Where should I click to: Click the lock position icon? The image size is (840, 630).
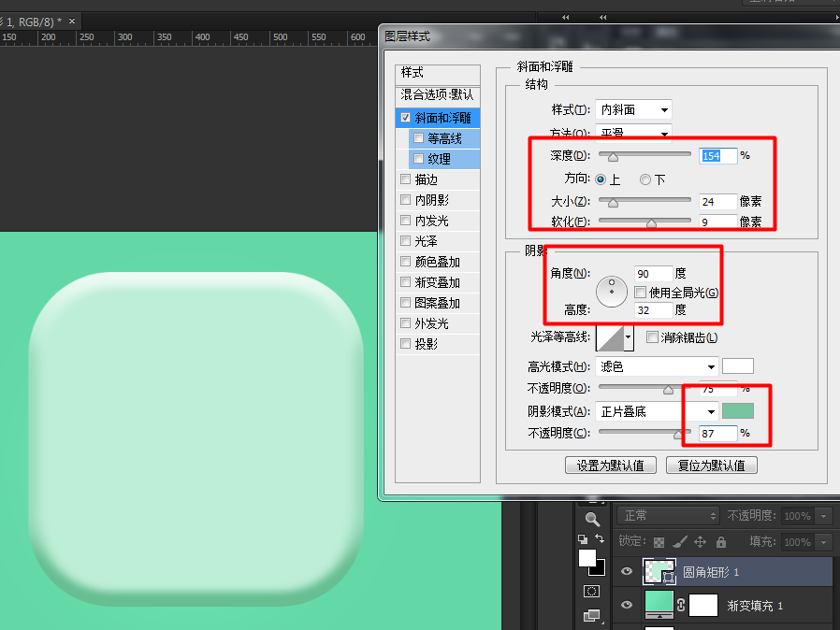[700, 541]
